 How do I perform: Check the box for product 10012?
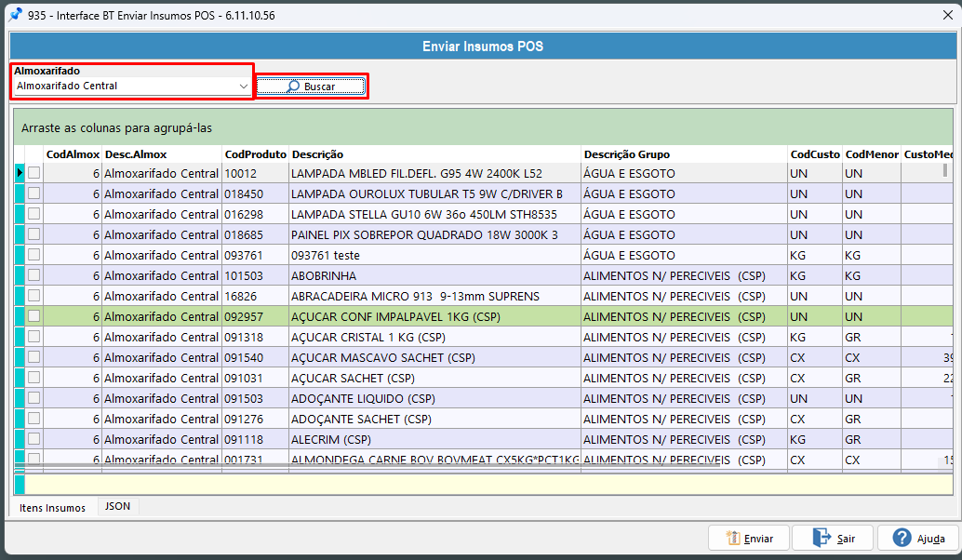[x=33, y=173]
